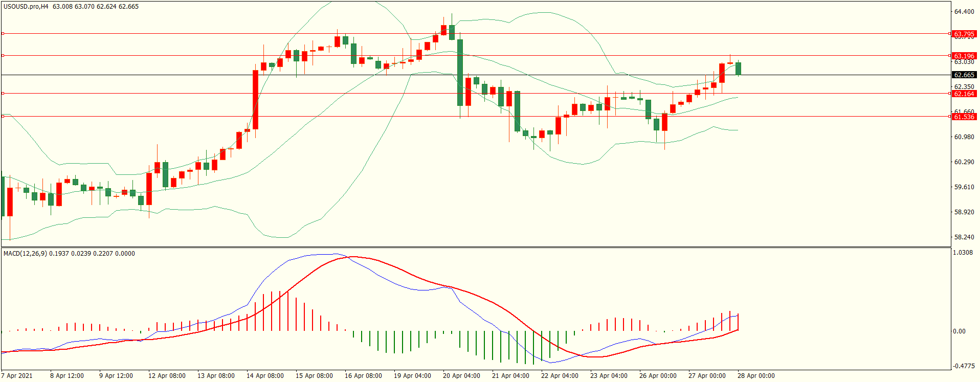Select the left anchor handle of the 61.536 line
This screenshot has width=980, height=382.
point(3,116)
